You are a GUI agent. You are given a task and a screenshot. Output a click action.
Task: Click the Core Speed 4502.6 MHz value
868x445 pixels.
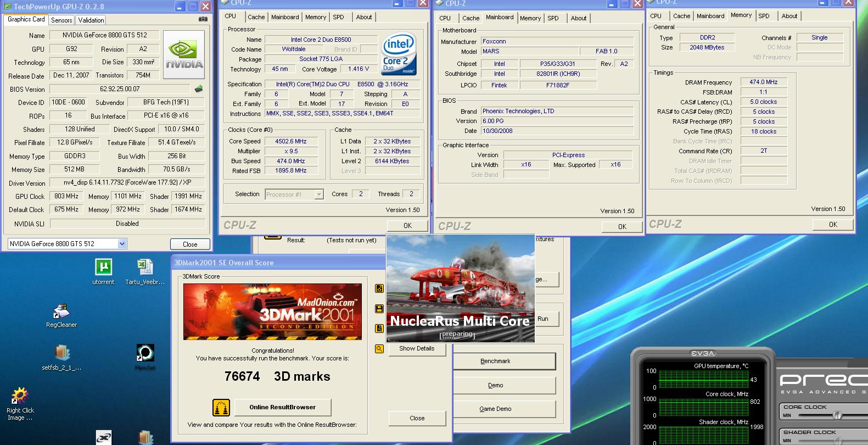point(291,141)
